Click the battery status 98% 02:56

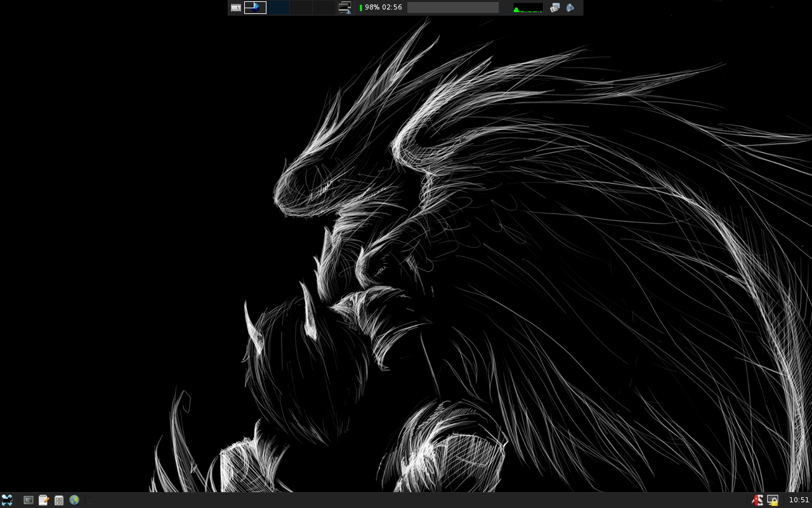(381, 8)
